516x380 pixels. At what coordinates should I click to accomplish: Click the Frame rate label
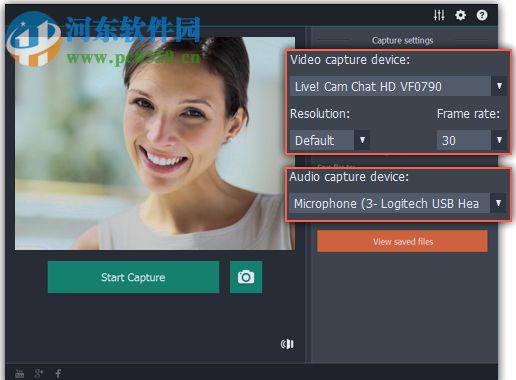468,114
